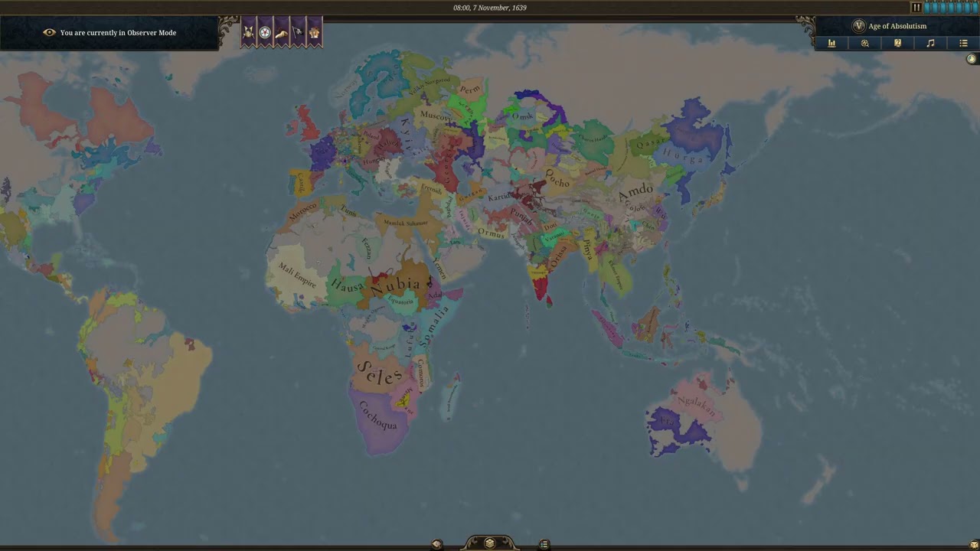Toggle the Observer Mode eye icon
The image size is (980, 551).
(49, 33)
